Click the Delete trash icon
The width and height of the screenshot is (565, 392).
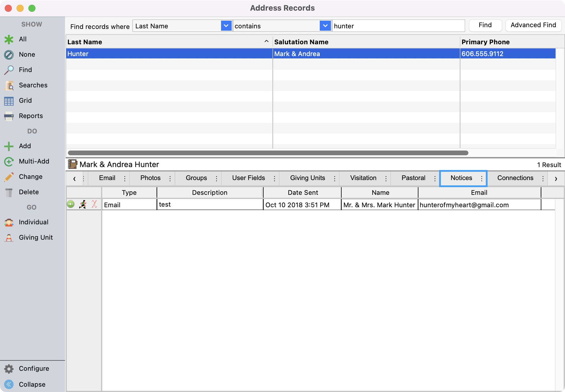pyautogui.click(x=9, y=192)
